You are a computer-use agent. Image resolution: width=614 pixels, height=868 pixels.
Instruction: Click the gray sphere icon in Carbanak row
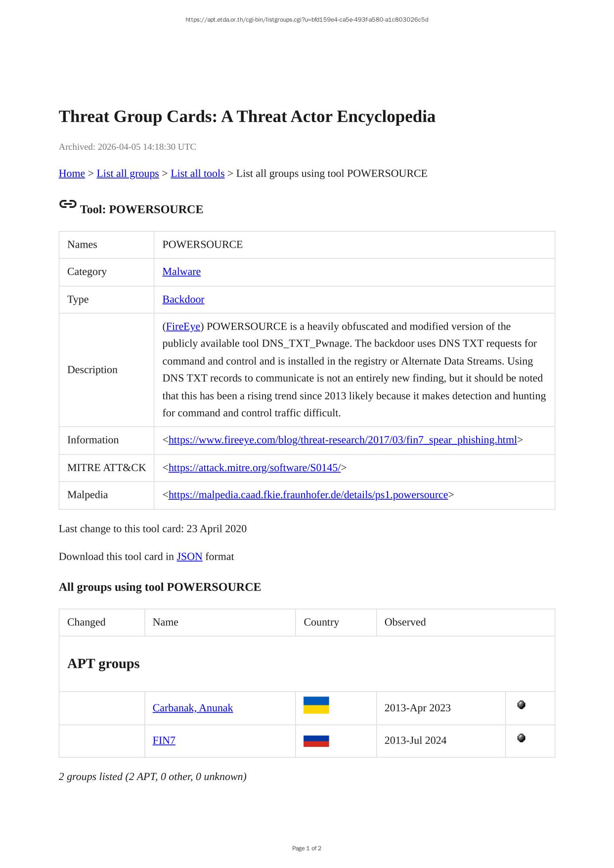pyautogui.click(x=521, y=705)
